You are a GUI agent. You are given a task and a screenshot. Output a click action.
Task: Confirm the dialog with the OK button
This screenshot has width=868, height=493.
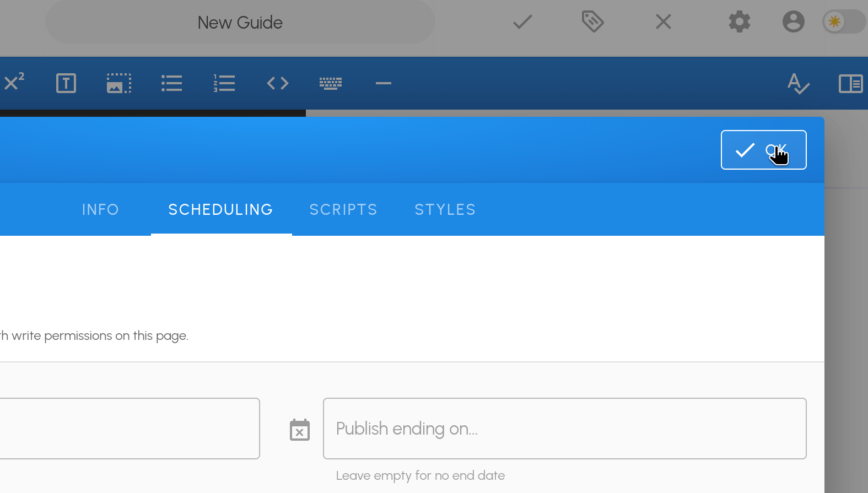coord(764,150)
